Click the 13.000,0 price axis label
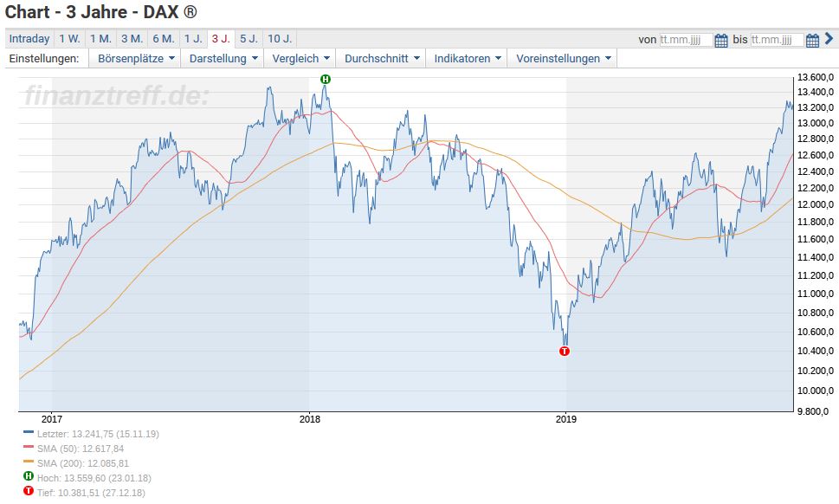This screenshot has width=839, height=504. tap(816, 123)
